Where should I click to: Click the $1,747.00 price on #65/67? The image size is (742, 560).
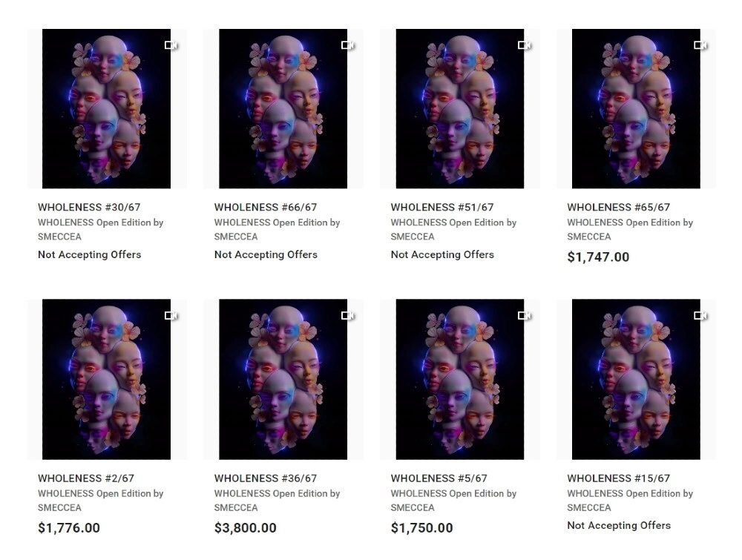coord(598,257)
